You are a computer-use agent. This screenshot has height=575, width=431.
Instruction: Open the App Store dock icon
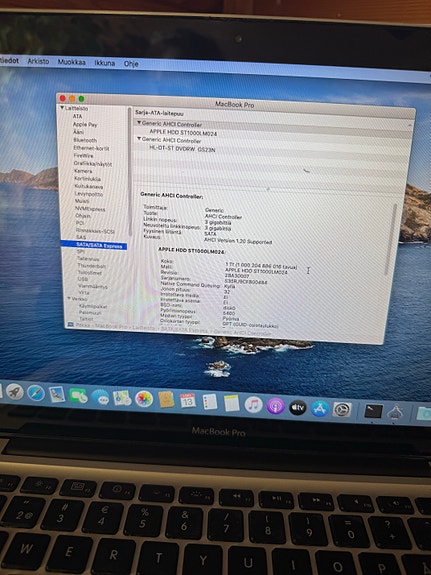point(320,409)
